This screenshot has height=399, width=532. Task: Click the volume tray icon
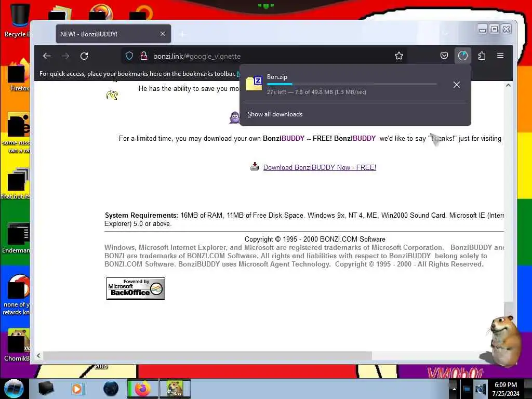[481, 389]
